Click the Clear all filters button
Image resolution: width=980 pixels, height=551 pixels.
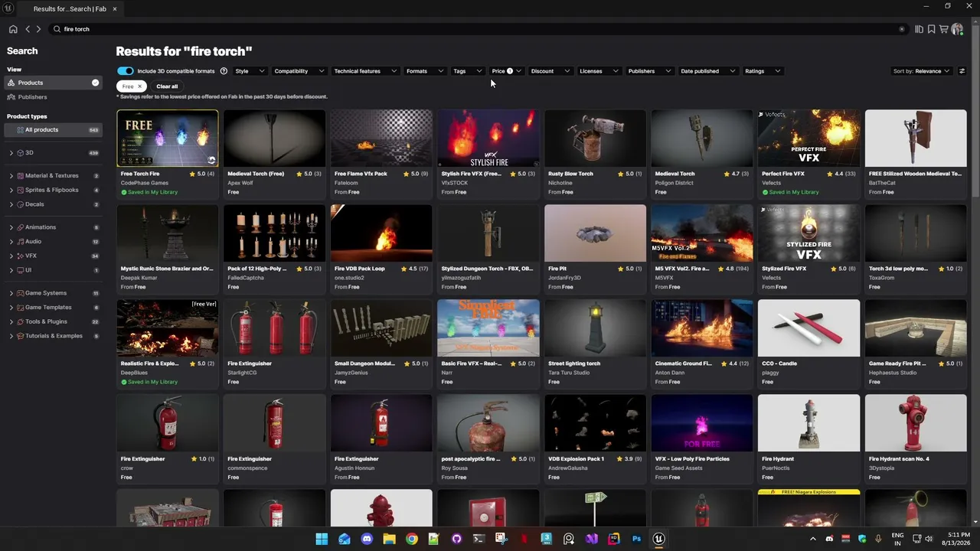click(167, 86)
